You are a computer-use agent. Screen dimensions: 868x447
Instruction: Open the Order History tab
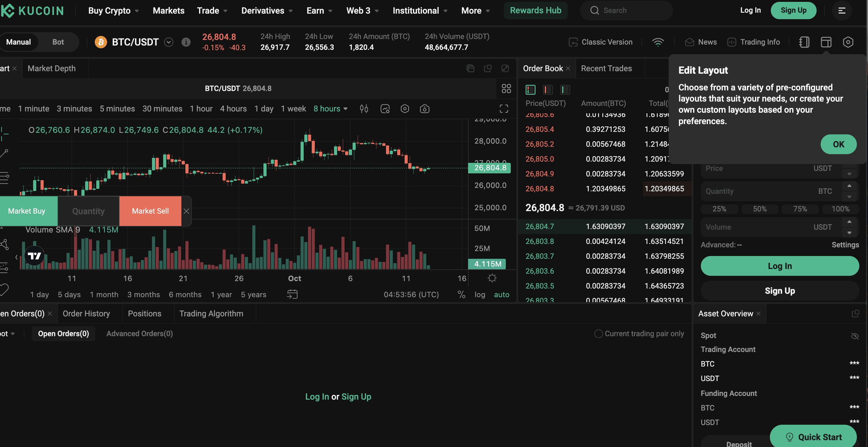click(x=86, y=314)
